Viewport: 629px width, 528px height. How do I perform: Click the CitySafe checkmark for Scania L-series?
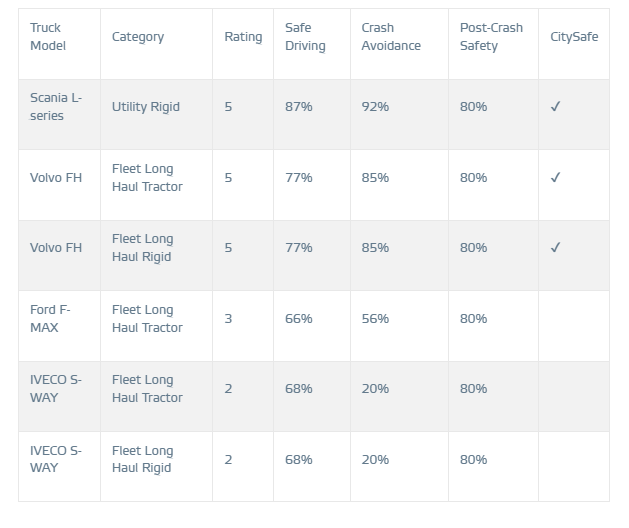(x=555, y=107)
